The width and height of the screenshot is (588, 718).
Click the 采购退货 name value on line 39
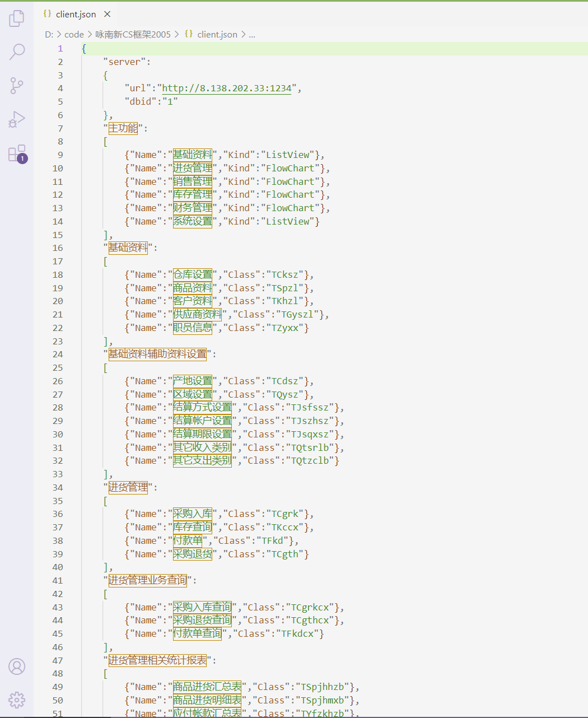(x=193, y=554)
